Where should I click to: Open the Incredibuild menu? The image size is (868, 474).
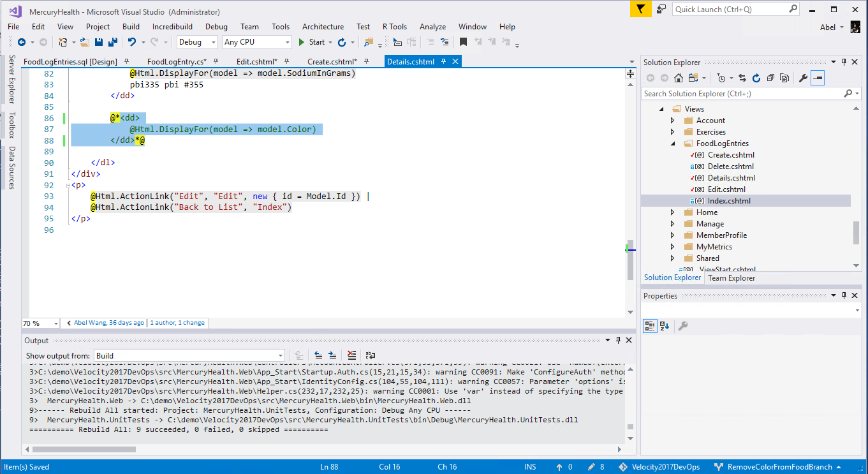click(x=172, y=27)
